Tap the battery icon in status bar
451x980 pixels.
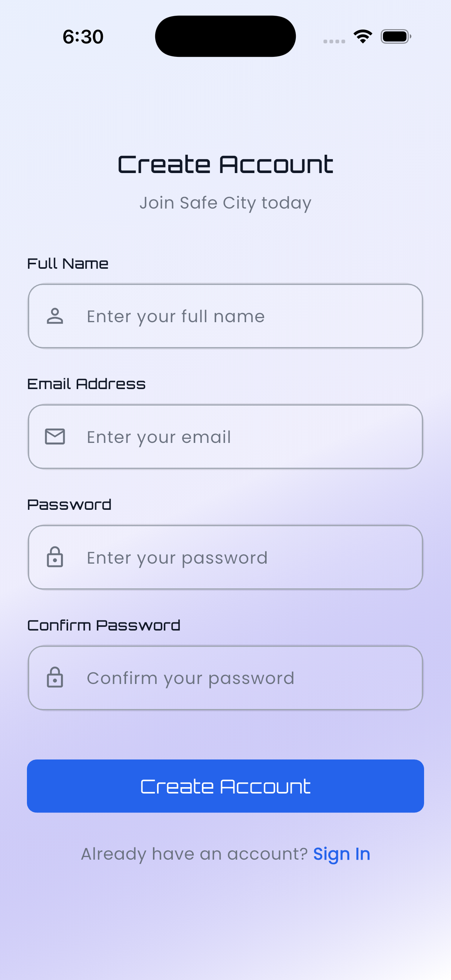click(x=395, y=37)
